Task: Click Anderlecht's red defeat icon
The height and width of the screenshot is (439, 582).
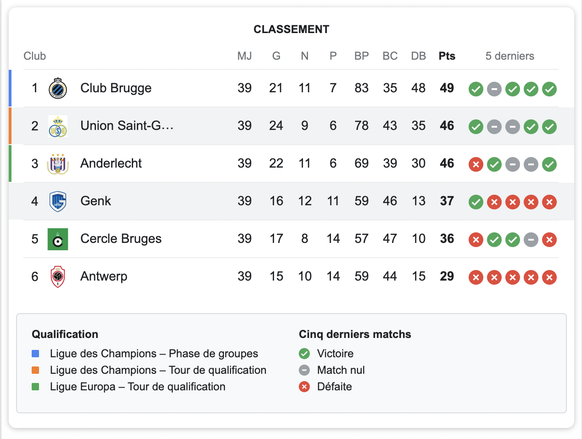Action: [475, 164]
